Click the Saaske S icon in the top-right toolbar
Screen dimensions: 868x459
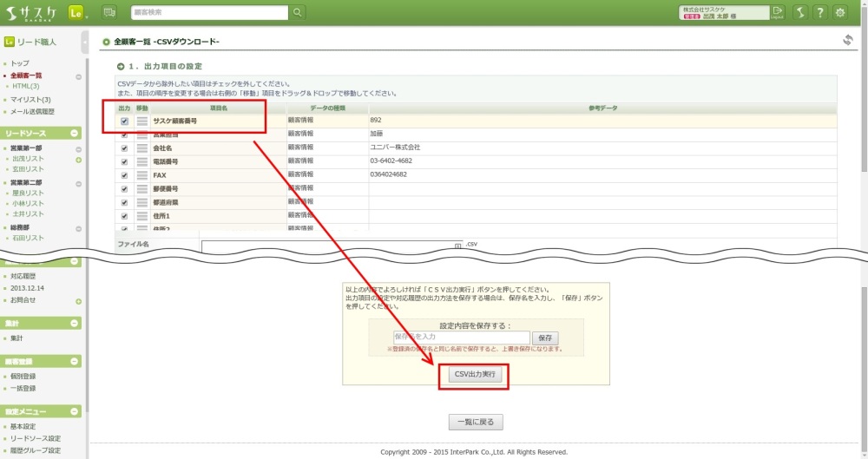(799, 12)
